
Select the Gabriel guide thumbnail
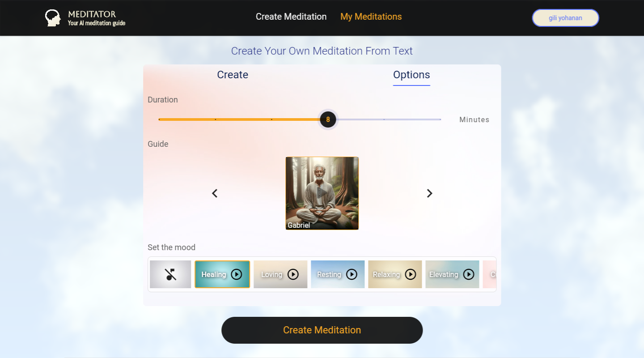(322, 193)
